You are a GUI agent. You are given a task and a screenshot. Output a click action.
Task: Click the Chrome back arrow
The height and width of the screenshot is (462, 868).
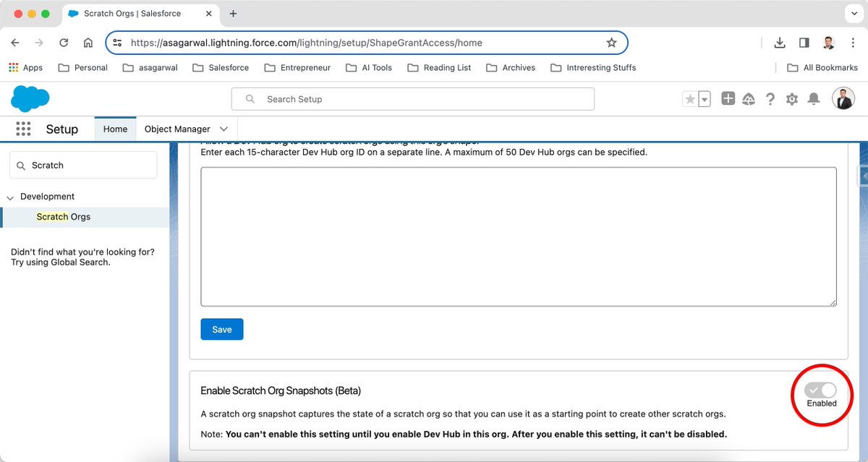click(15, 43)
